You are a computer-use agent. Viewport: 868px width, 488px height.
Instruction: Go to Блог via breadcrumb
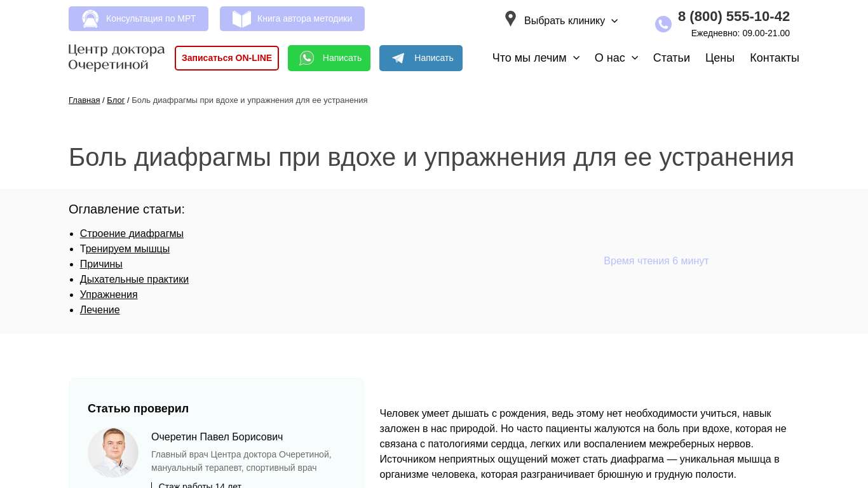[116, 100]
